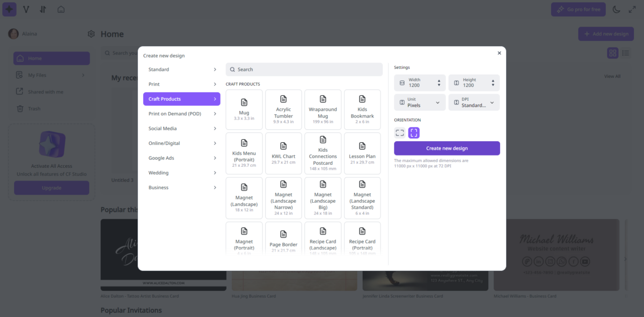Select the Lesson Plan template
Image resolution: width=644 pixels, height=317 pixels.
tap(362, 153)
